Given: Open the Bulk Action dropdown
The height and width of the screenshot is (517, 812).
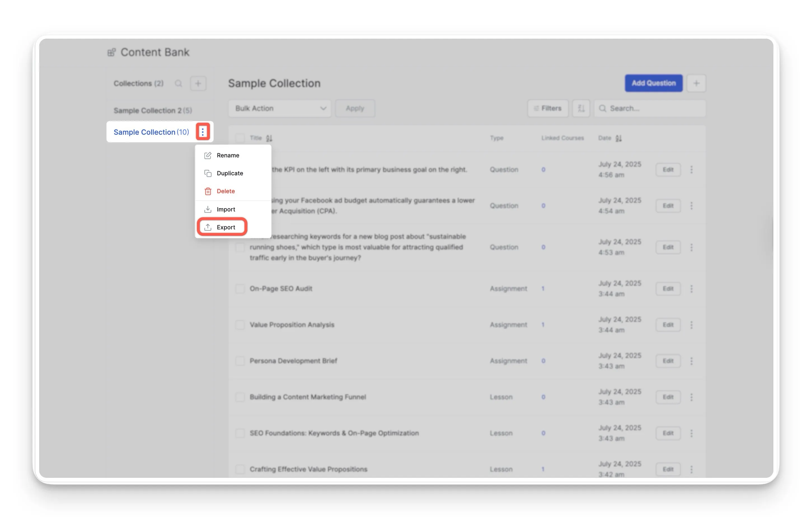Looking at the screenshot, I should pyautogui.click(x=280, y=108).
